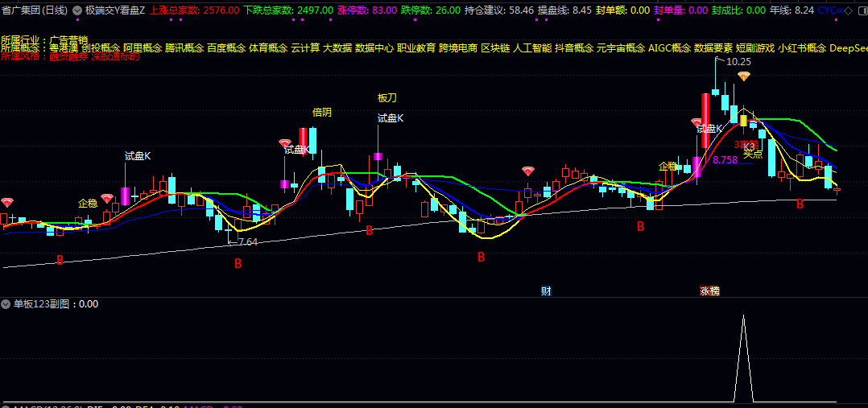
Task: Click the 跨境电商 concept tag
Action: click(x=458, y=48)
